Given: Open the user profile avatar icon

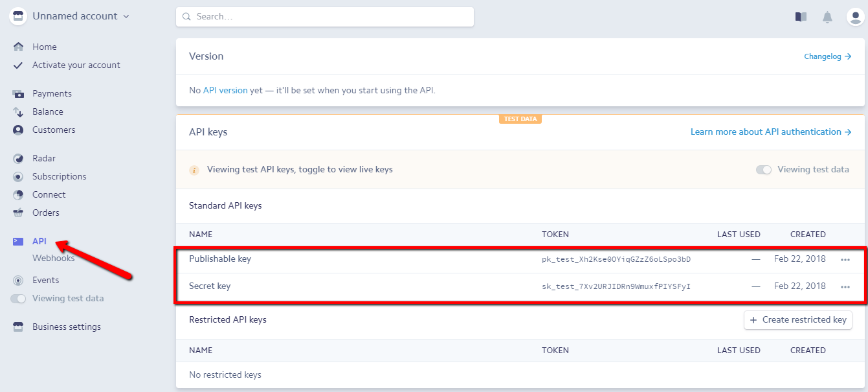Looking at the screenshot, I should coord(855,17).
